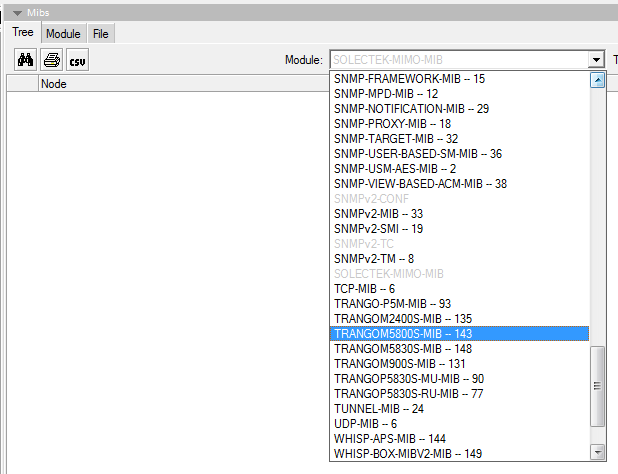The width and height of the screenshot is (618, 474).
Task: Select SNMPv2-TM -- 8
Action: click(460, 258)
